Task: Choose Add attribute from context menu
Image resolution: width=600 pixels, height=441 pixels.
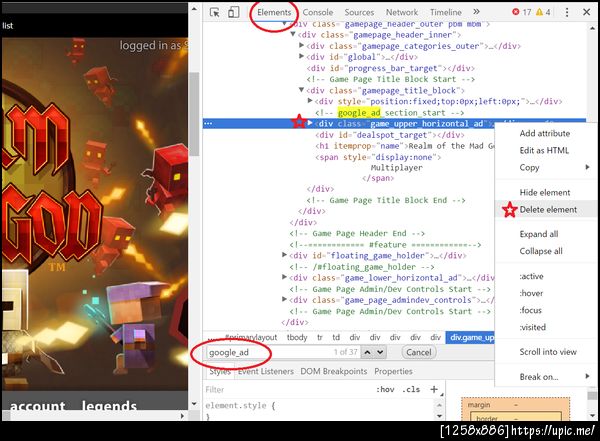Action: [545, 133]
